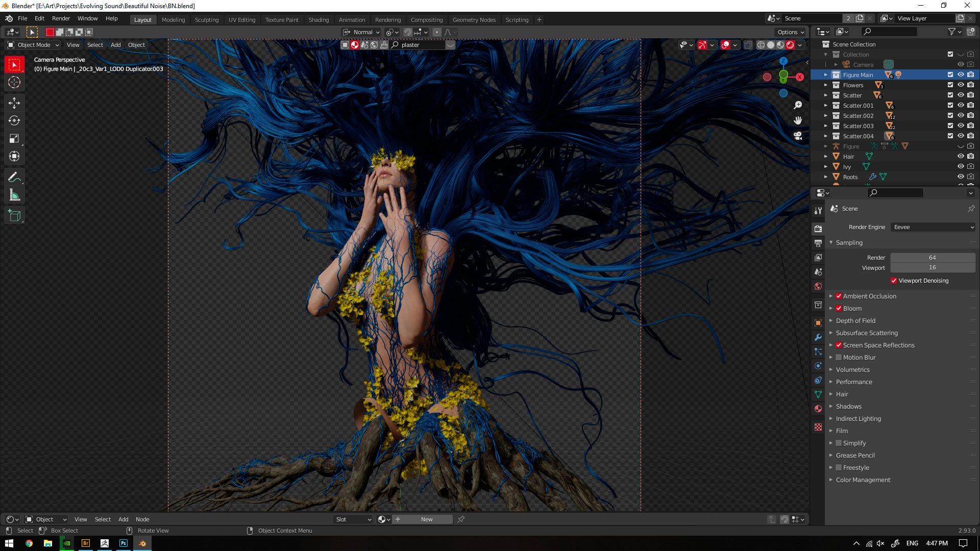The image size is (980, 551).
Task: Toggle camera view icon in viewport
Action: coord(798,136)
